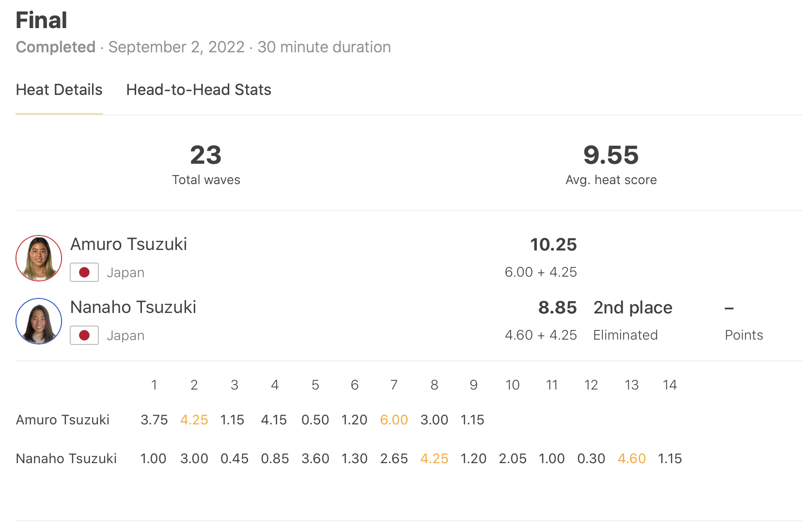Click the Japan flag under Amuro Tsuzuki
Screen dimensions: 812x530
click(84, 272)
